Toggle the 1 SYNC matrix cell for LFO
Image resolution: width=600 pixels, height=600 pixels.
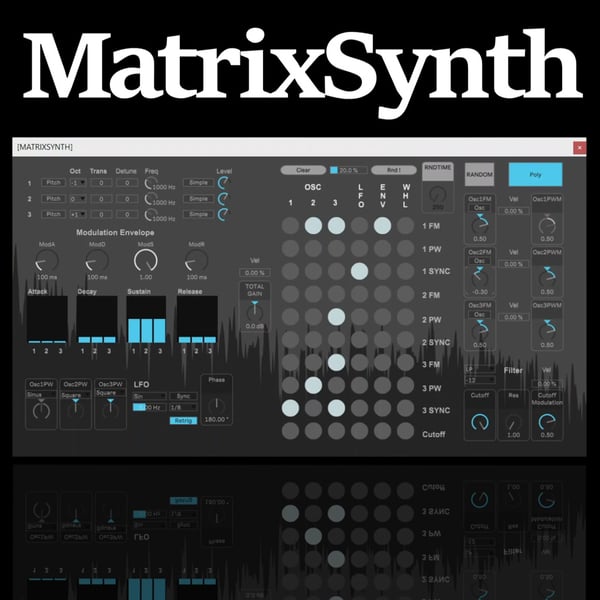pyautogui.click(x=359, y=271)
